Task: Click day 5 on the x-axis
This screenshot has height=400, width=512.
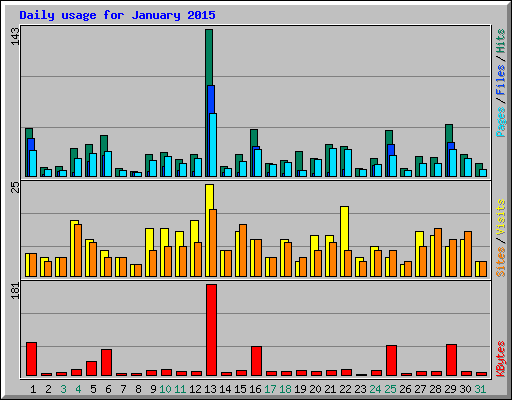Action: (93, 389)
